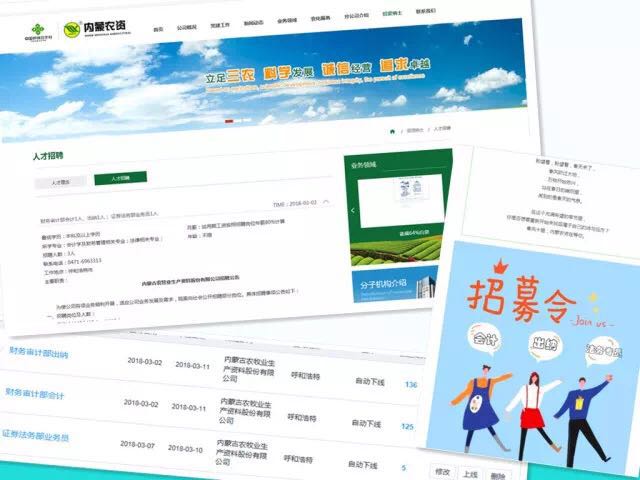Click the banner slogan 立足三农 科学发展
The width and height of the screenshot is (640, 480).
pyautogui.click(x=260, y=75)
